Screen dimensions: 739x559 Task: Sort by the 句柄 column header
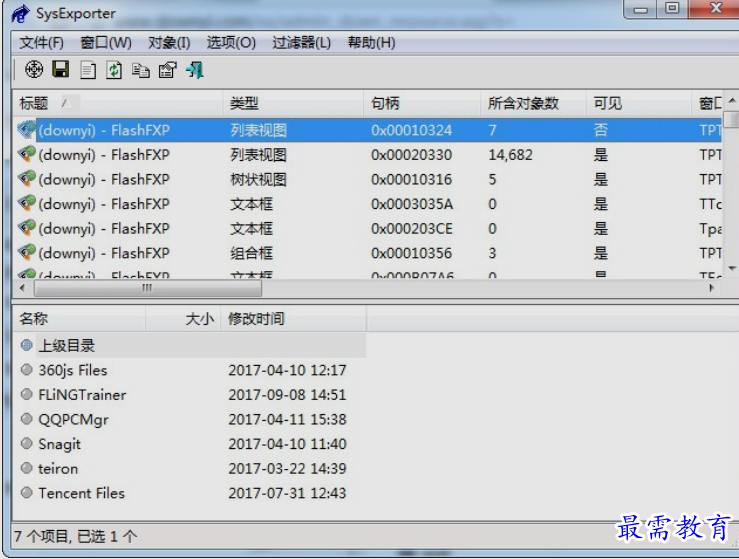pyautogui.click(x=422, y=103)
